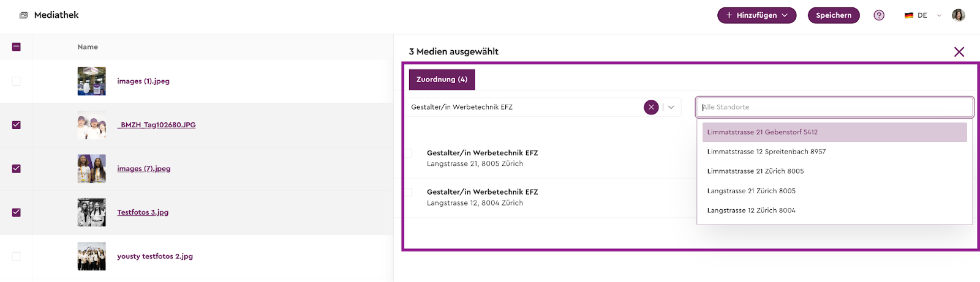Click the Mediathek icon in header

coord(24,15)
